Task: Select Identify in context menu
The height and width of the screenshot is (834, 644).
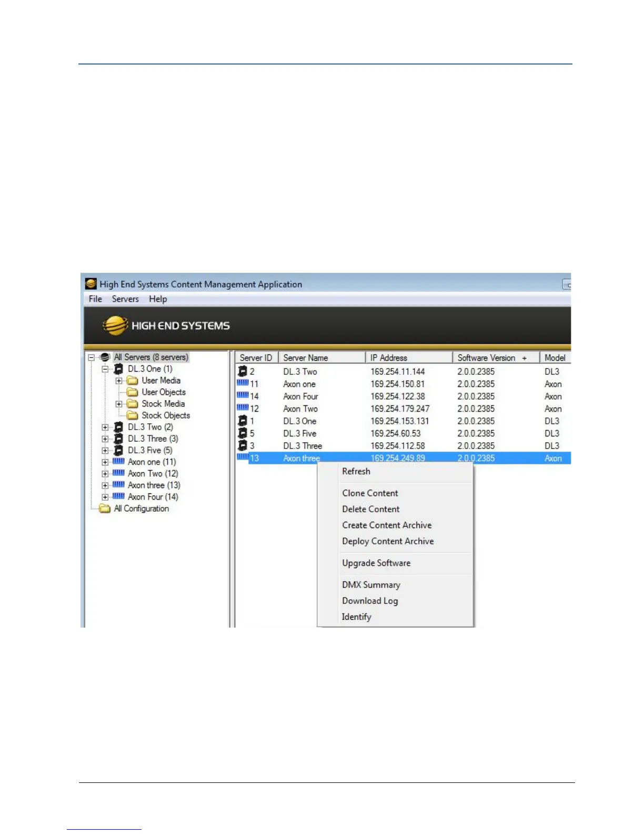Action: point(356,617)
